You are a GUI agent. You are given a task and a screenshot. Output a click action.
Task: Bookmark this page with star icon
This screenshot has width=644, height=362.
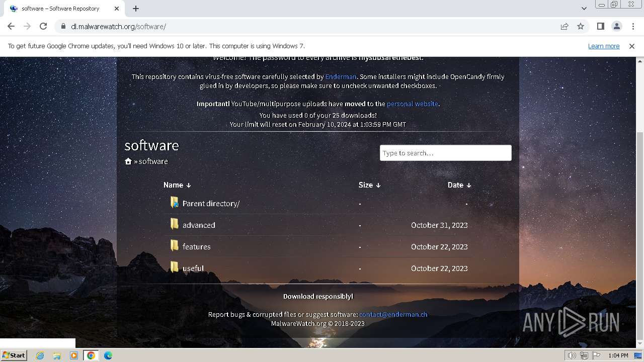pyautogui.click(x=581, y=26)
